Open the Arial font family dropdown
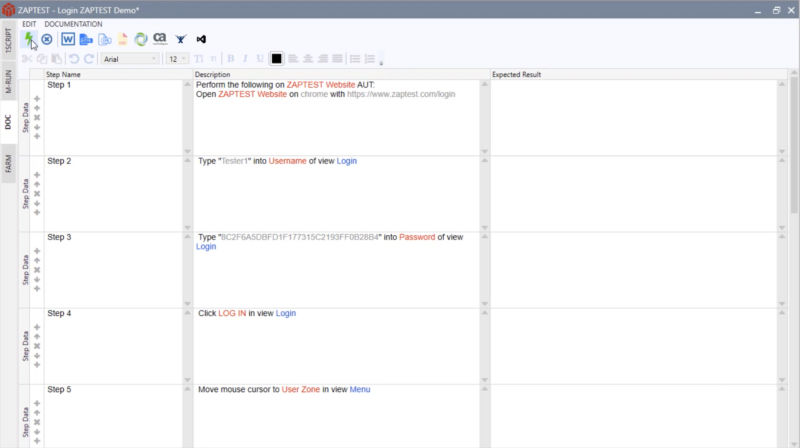This screenshot has height=448, width=800. coord(130,59)
